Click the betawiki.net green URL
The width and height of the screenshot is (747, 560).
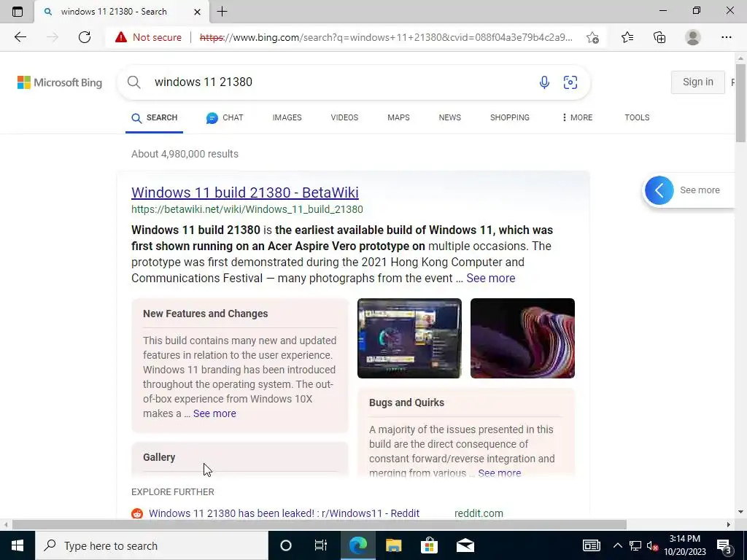pyautogui.click(x=247, y=209)
